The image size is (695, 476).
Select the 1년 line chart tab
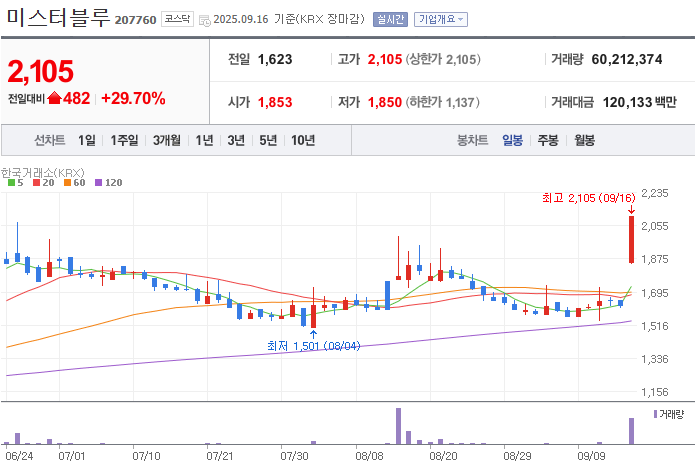tap(204, 140)
